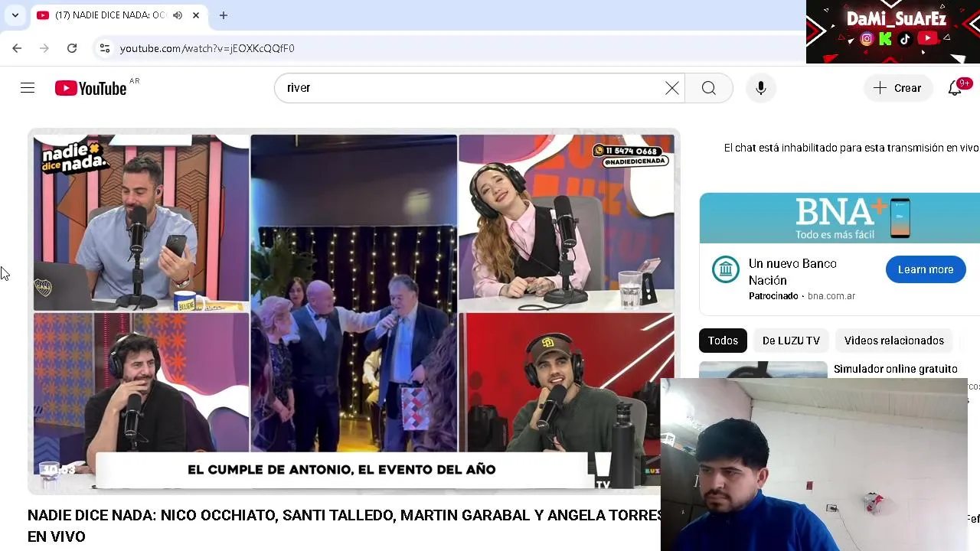Open the notifications bell
980x551 pixels.
click(955, 88)
